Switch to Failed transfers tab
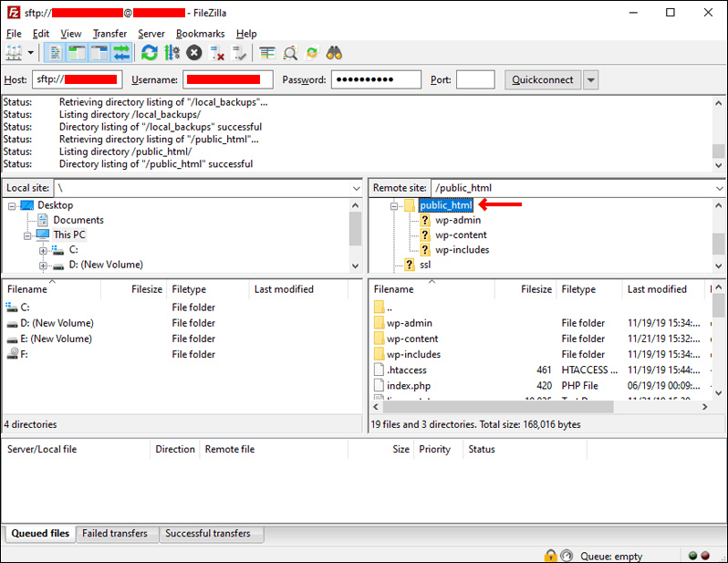The image size is (728, 563). tap(115, 533)
